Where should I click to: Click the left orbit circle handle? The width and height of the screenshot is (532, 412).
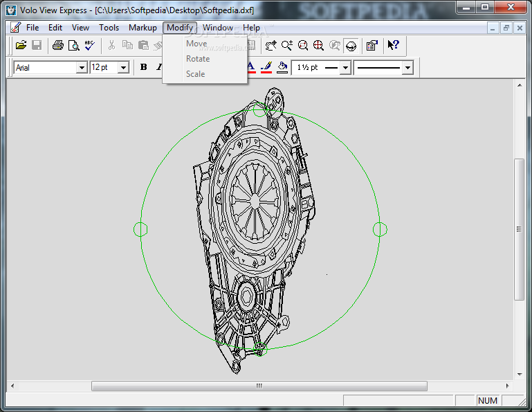(140, 230)
